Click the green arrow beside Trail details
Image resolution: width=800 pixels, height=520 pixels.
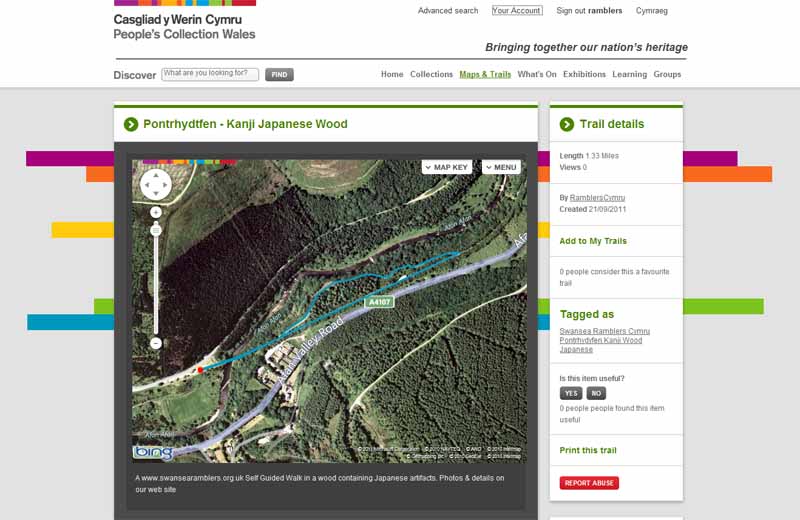coord(567,124)
